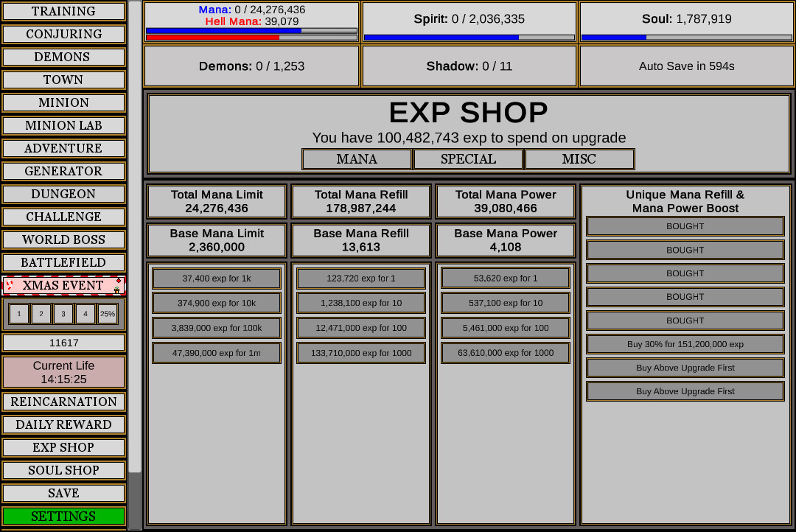This screenshot has height=532, width=796.
Task: Open the REINCARNATION screen
Action: tap(63, 402)
